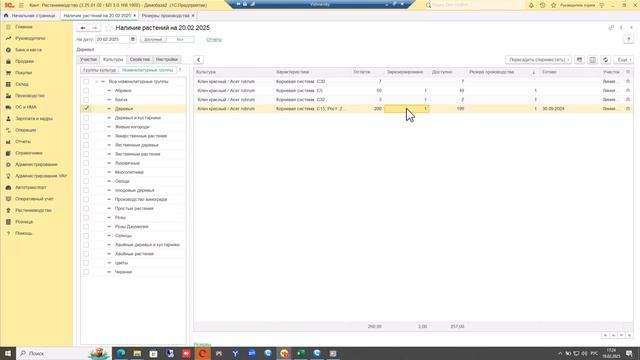640x360 pixels.
Task: Open Банк и касса section
Action: click(x=29, y=49)
